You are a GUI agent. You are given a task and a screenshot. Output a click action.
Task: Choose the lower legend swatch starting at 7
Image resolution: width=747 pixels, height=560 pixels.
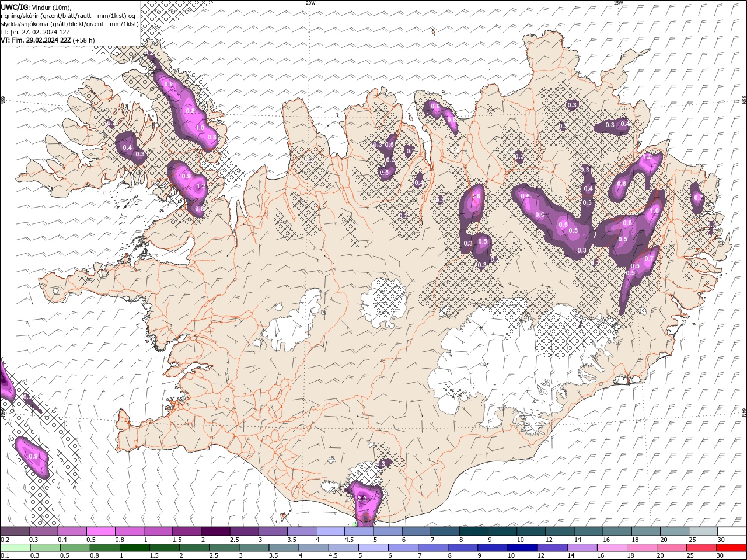[x=432, y=548]
